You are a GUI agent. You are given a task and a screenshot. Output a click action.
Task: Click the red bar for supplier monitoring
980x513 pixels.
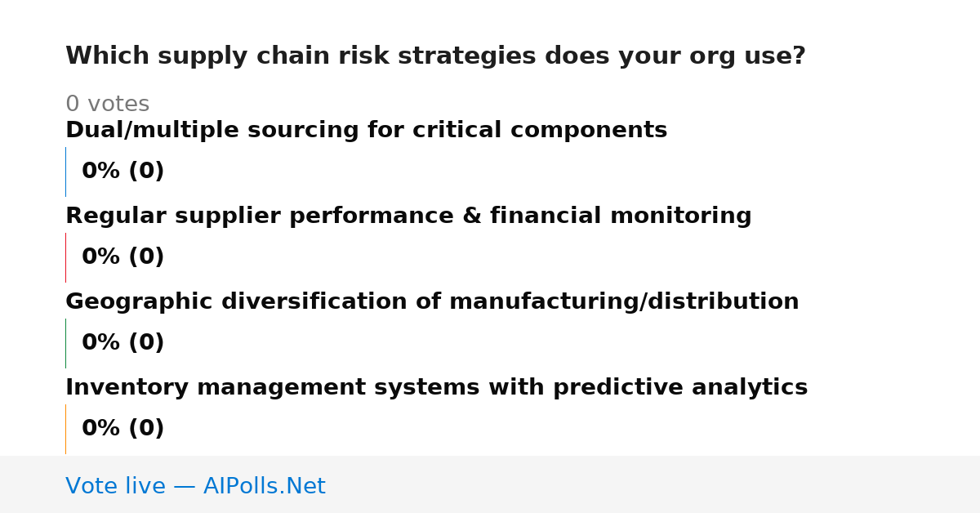coord(65,257)
